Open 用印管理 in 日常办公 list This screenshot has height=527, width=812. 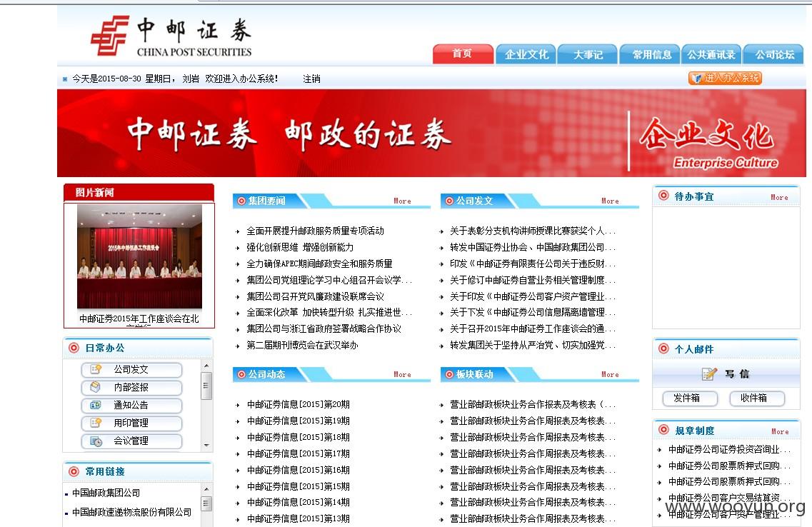click(131, 423)
